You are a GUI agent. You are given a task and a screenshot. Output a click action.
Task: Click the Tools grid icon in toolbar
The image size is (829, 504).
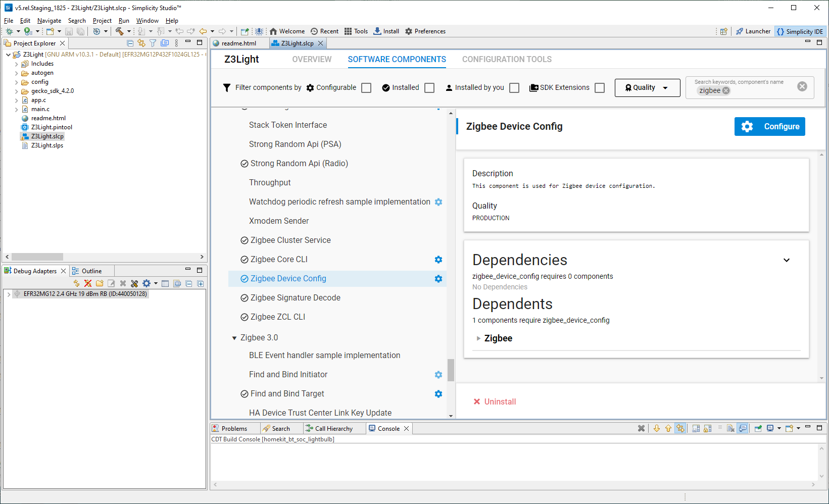[348, 31]
